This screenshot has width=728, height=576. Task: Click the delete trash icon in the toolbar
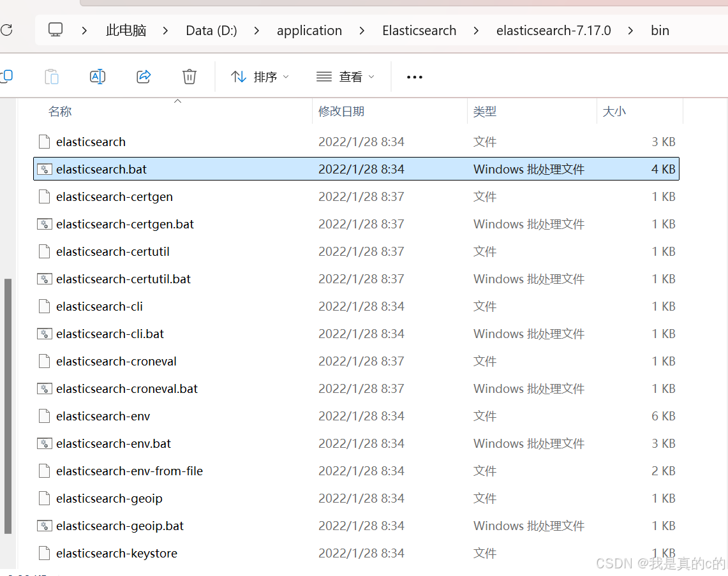coord(189,77)
